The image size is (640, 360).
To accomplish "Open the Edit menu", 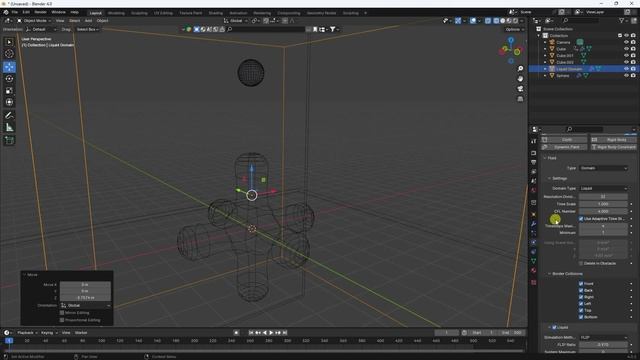I will tap(26, 12).
